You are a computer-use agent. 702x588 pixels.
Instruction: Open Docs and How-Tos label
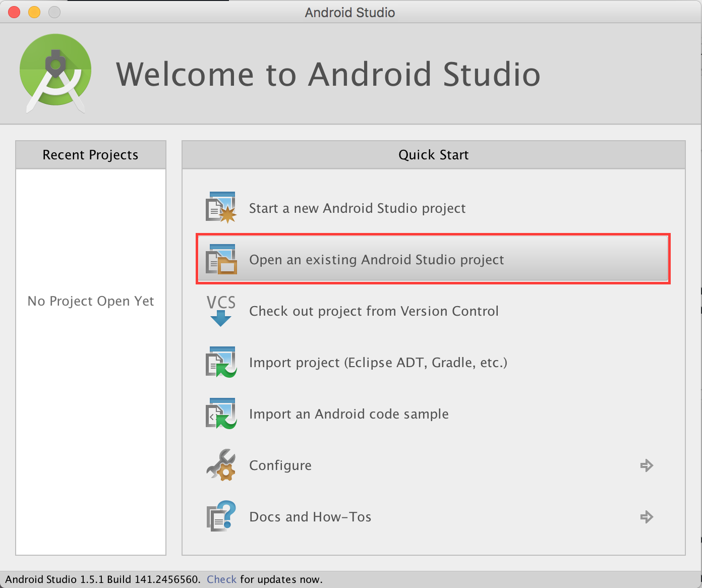coord(310,517)
